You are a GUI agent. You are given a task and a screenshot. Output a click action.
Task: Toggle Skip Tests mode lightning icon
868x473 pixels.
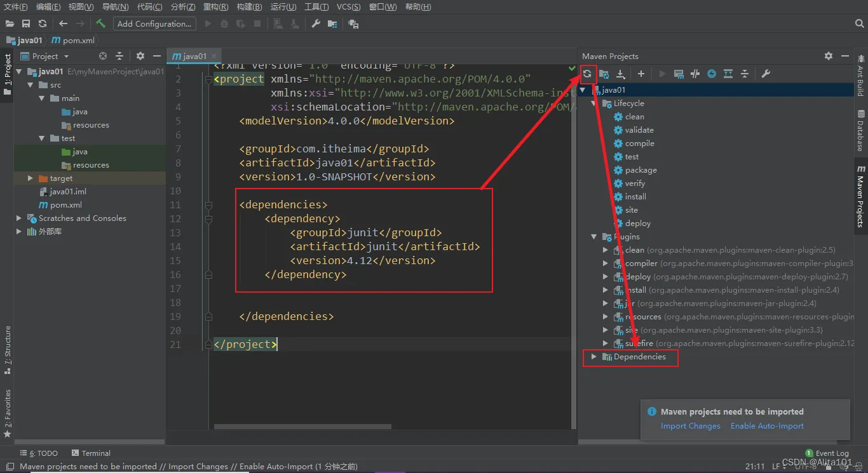712,74
